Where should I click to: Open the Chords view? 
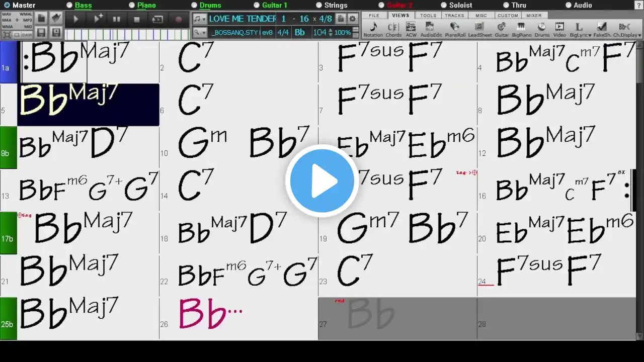(x=393, y=30)
